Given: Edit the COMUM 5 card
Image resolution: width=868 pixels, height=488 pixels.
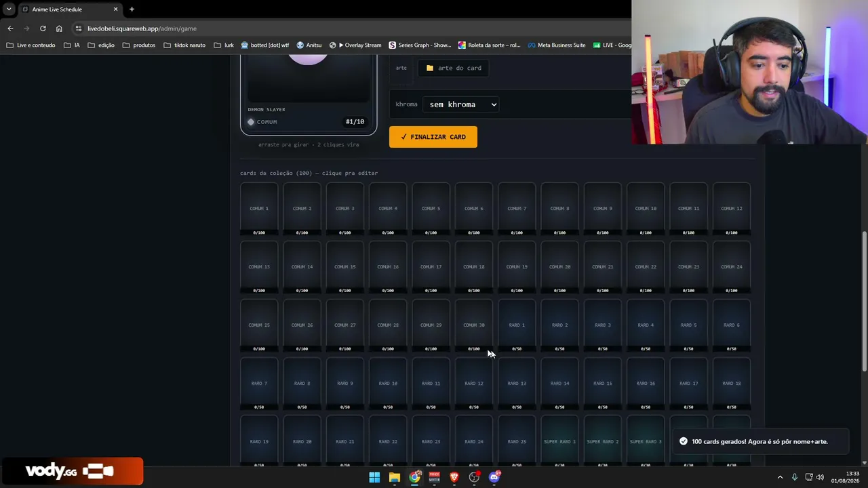Looking at the screenshot, I should pos(431,209).
